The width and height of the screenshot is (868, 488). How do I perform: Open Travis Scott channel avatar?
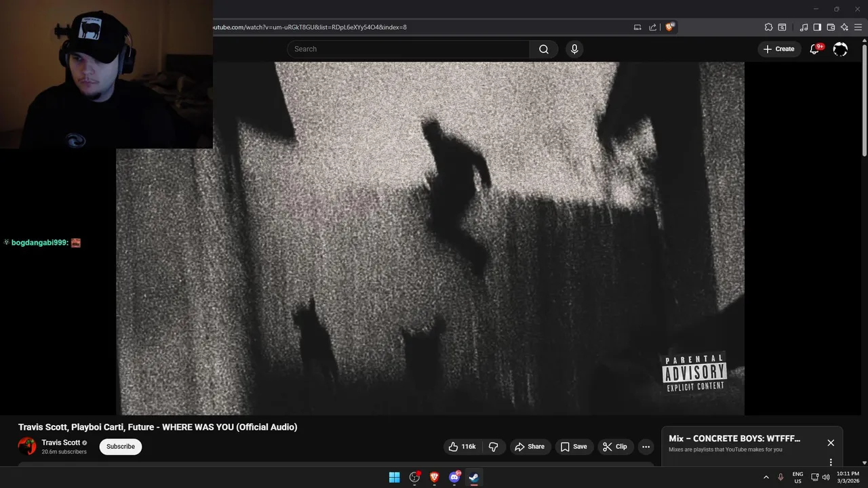(27, 446)
